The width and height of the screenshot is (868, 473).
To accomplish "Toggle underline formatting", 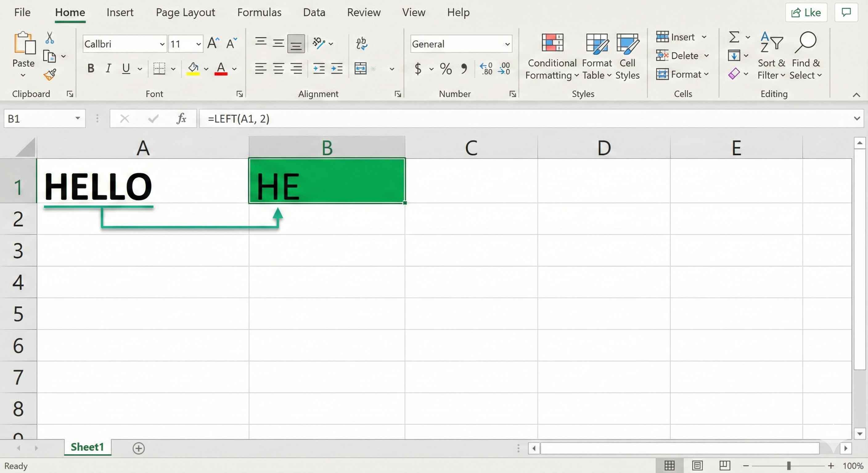I will 125,68.
